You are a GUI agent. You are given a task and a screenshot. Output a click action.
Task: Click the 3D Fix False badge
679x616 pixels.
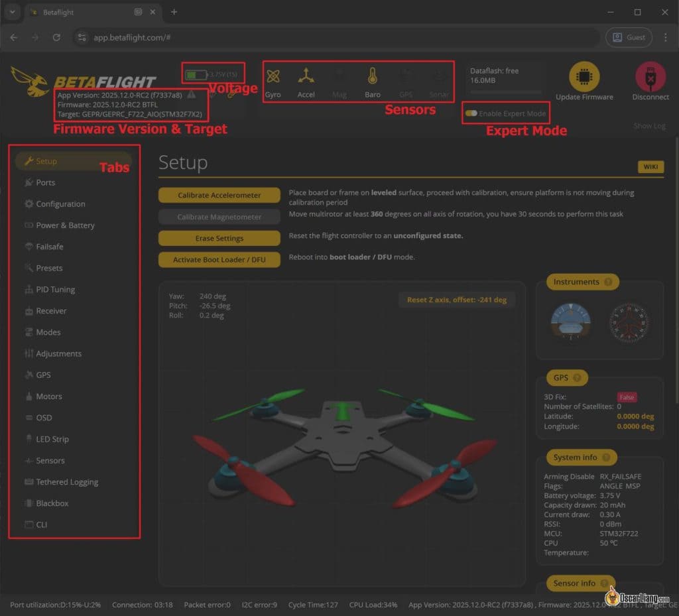tap(627, 397)
